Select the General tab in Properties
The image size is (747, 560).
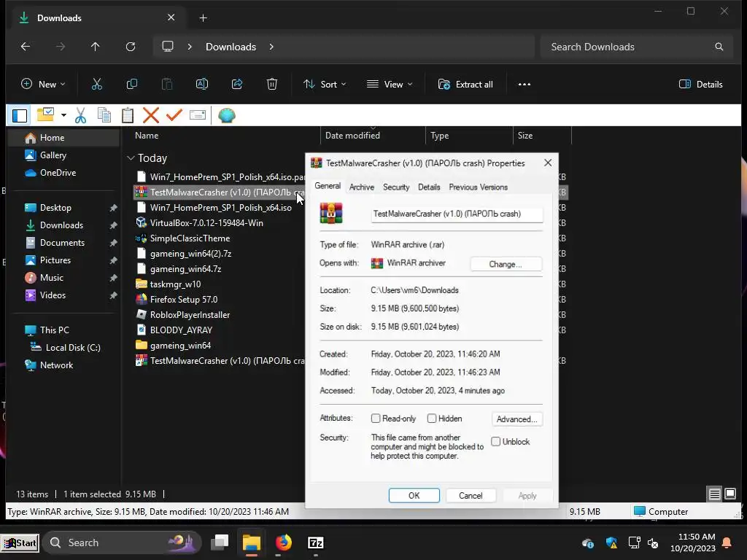[x=328, y=186]
